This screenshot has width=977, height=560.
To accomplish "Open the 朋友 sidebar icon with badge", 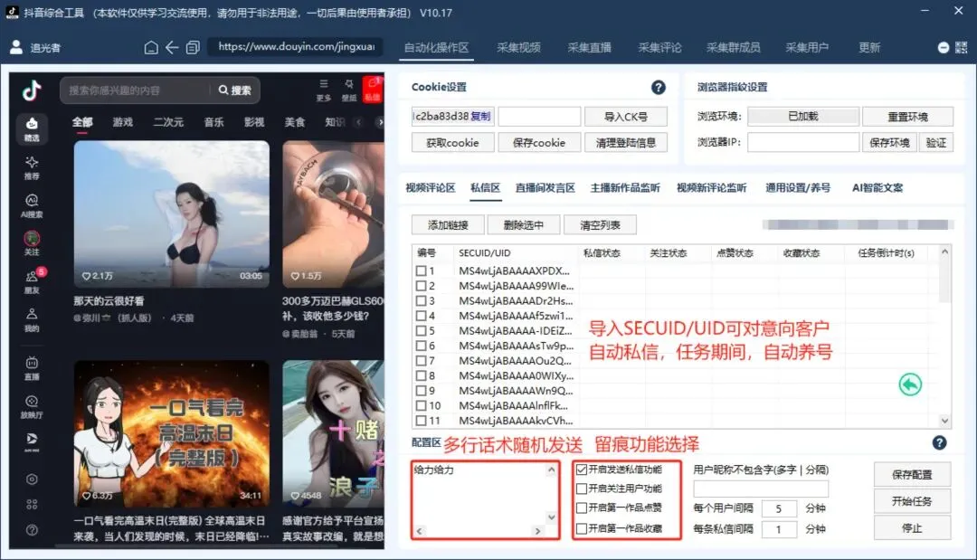I will [x=32, y=281].
